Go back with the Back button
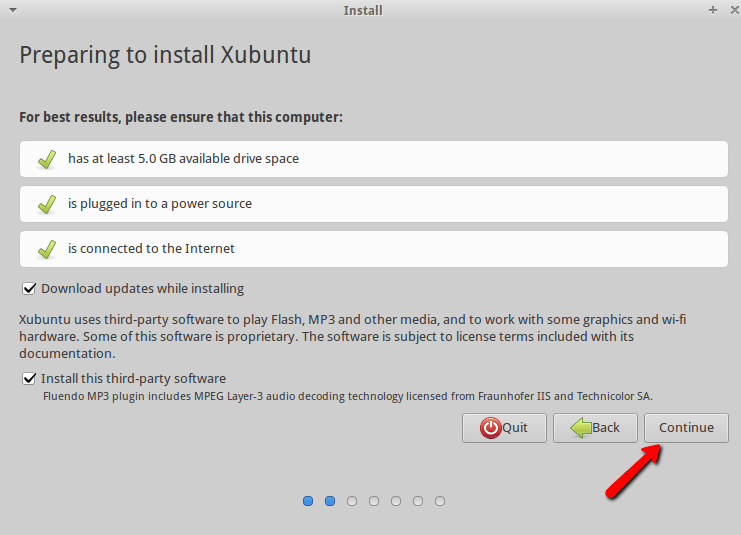Screen dimensions: 741x535 (595, 428)
